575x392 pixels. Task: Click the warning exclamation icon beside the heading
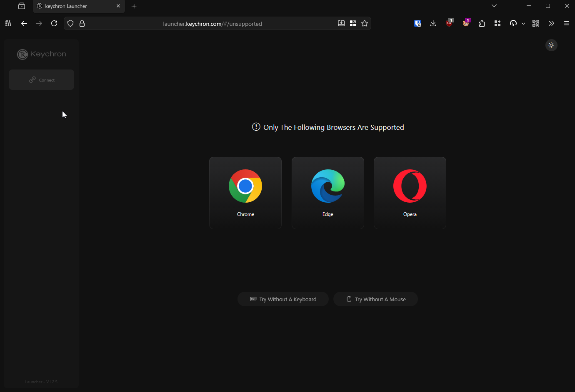pyautogui.click(x=256, y=127)
